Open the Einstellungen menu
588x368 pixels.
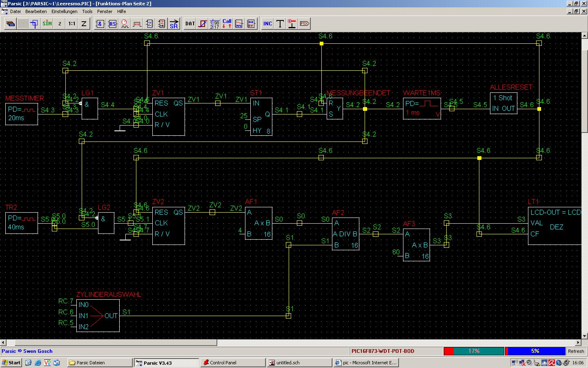pos(64,11)
